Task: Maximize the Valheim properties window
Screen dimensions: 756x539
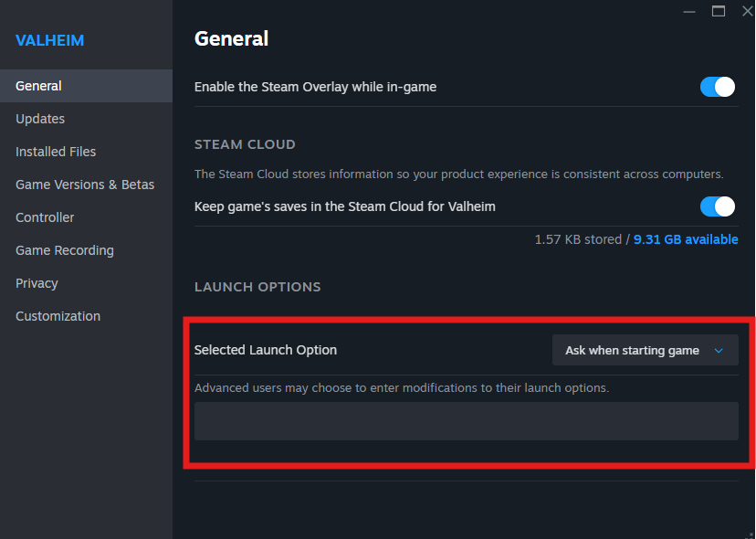Action: coord(718,11)
